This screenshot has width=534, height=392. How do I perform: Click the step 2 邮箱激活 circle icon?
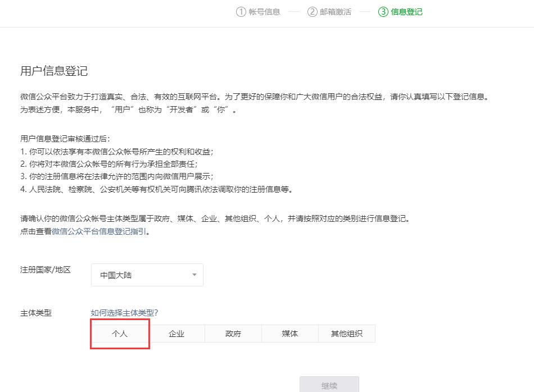pos(311,12)
